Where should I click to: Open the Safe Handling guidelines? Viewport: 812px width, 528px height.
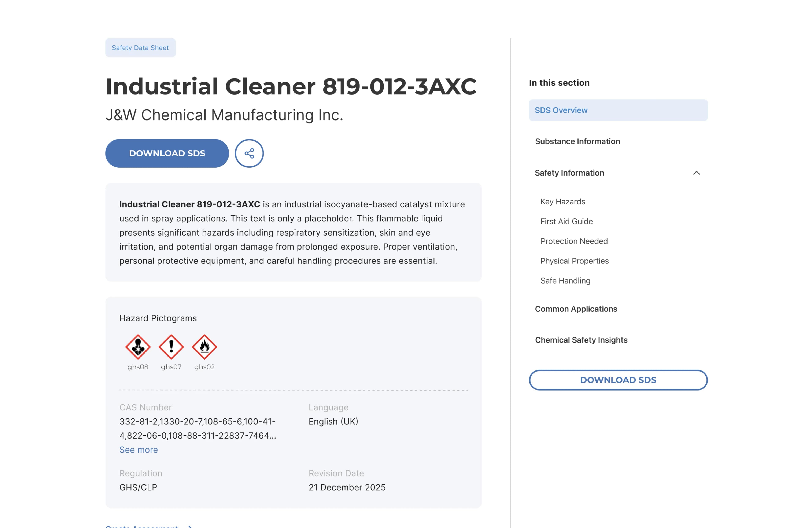[x=565, y=280]
